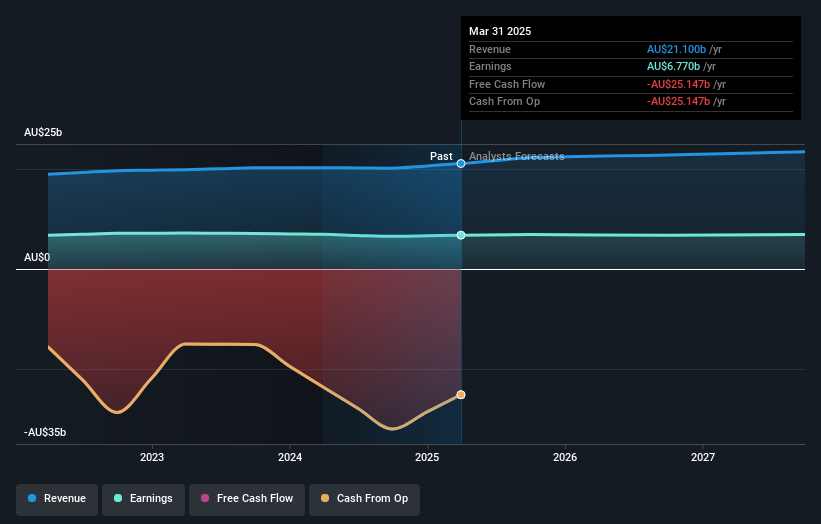Click the Free Cash Flow -AU$25.147b value
Viewport: 821px width, 524px height.
(x=679, y=84)
